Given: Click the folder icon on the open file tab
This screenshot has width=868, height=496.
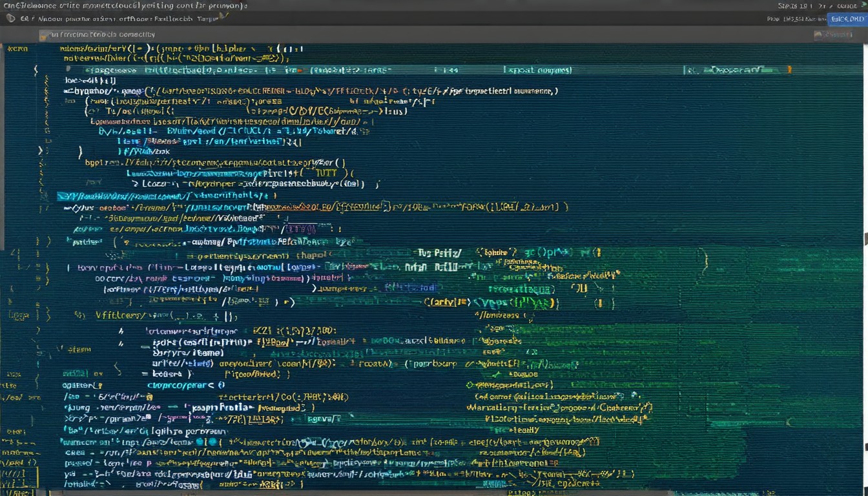Looking at the screenshot, I should tap(44, 35).
